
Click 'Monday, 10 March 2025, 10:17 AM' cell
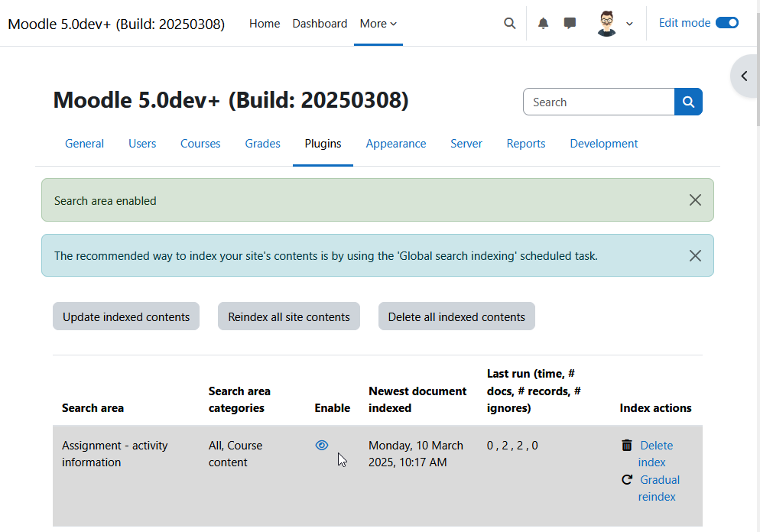pyautogui.click(x=416, y=453)
